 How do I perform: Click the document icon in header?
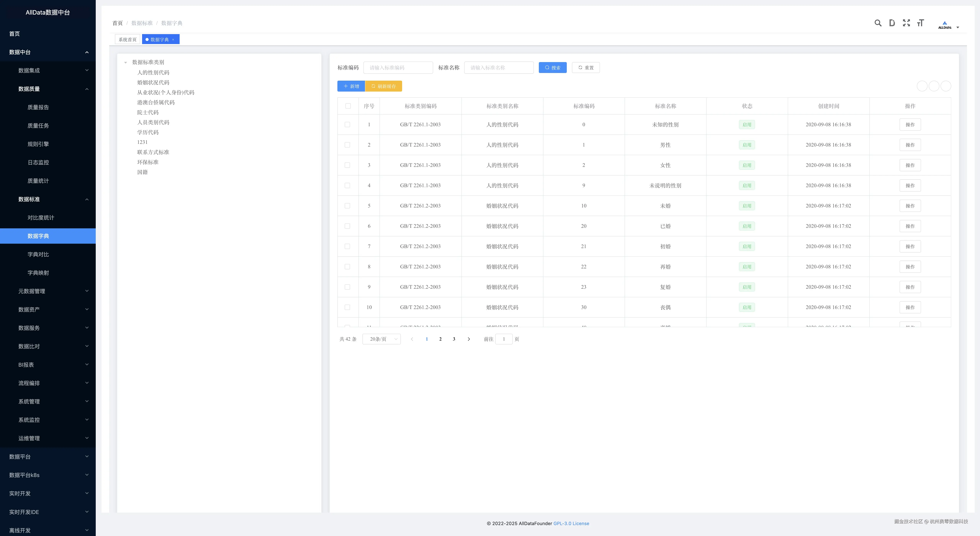pyautogui.click(x=892, y=23)
